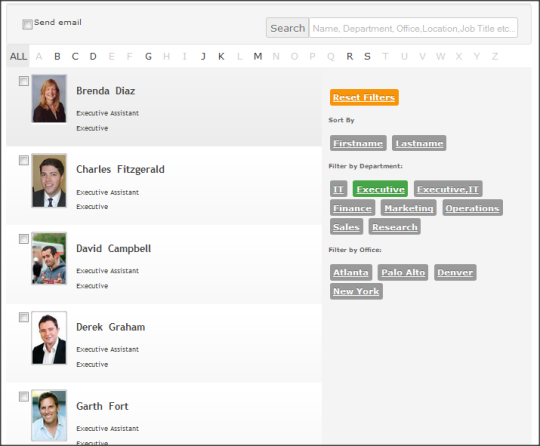Check the box next to Derek Graham
Screen dimensions: 540x446
(x=24, y=318)
